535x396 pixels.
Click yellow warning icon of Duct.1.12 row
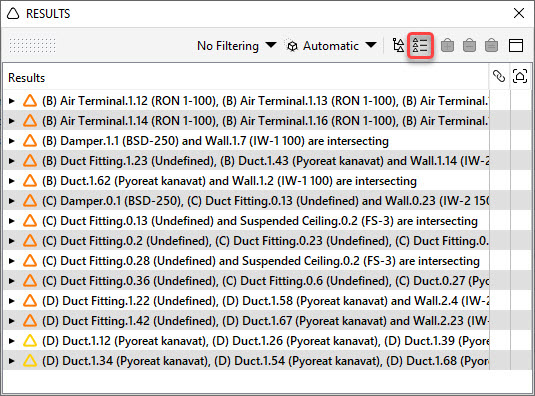point(30,340)
